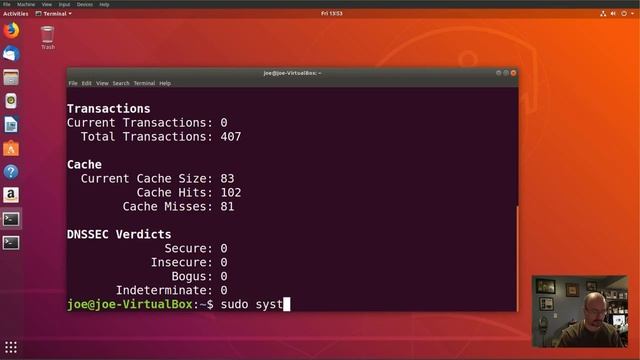Launch LibreOffice Writer from the dock
The image size is (640, 360).
click(11, 124)
